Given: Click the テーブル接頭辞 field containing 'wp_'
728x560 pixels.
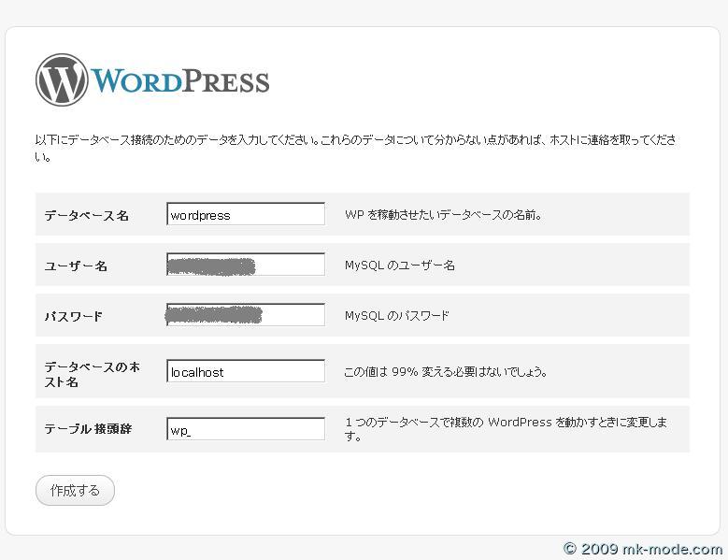Looking at the screenshot, I should [x=245, y=430].
